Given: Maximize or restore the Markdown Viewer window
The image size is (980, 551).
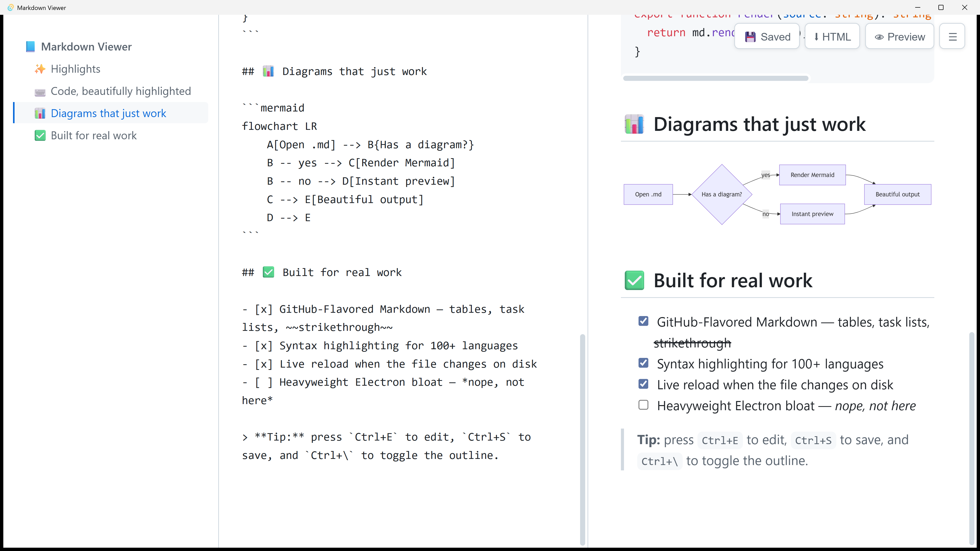Looking at the screenshot, I should (x=941, y=7).
